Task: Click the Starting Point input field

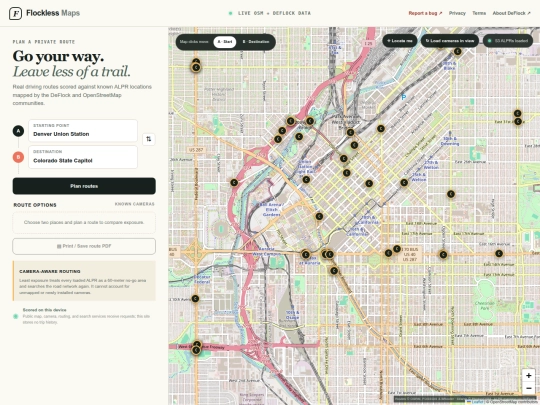Action: coord(83,131)
